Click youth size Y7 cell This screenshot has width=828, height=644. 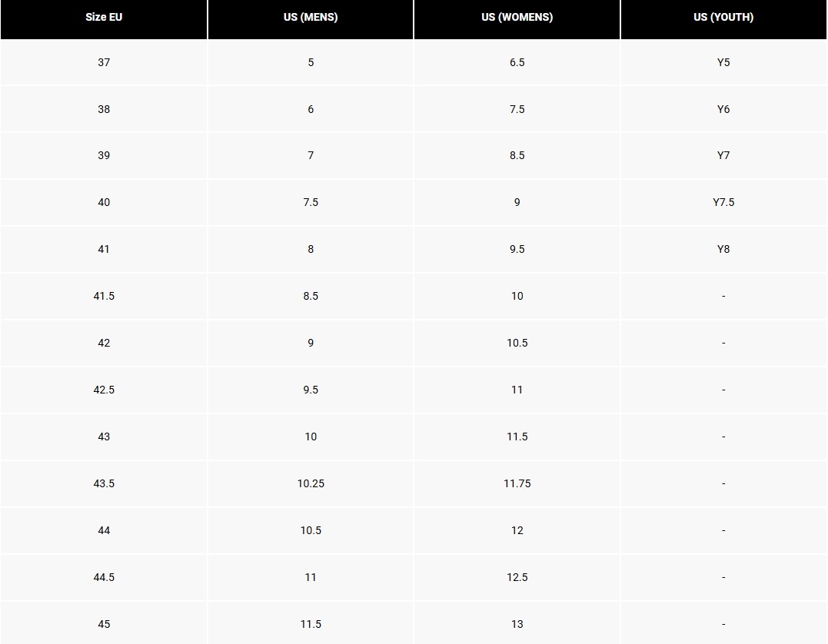pos(723,155)
